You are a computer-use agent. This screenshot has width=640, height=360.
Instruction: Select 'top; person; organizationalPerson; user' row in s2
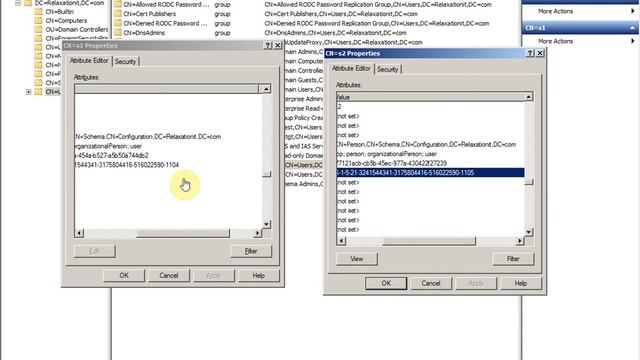pos(387,154)
